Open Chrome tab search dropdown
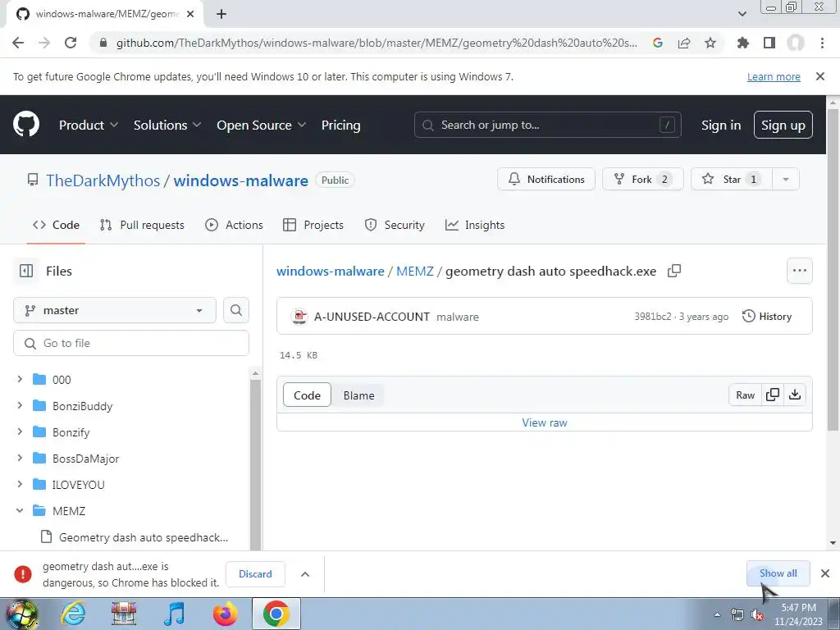The width and height of the screenshot is (840, 630). click(x=742, y=14)
